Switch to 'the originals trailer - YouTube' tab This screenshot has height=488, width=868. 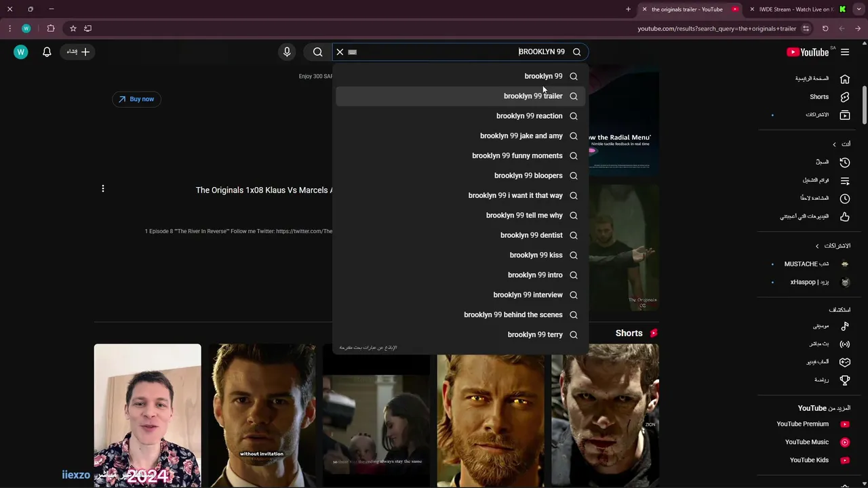pyautogui.click(x=690, y=9)
